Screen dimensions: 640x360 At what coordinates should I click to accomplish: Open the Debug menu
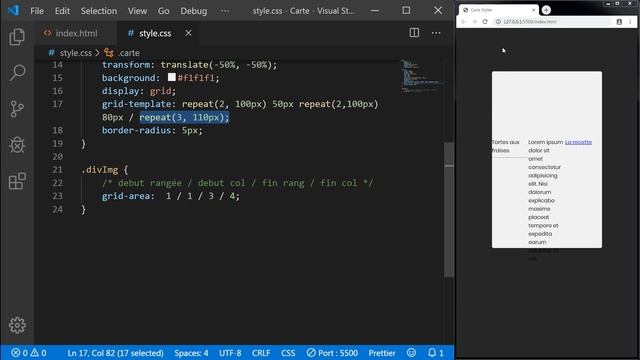point(193,11)
